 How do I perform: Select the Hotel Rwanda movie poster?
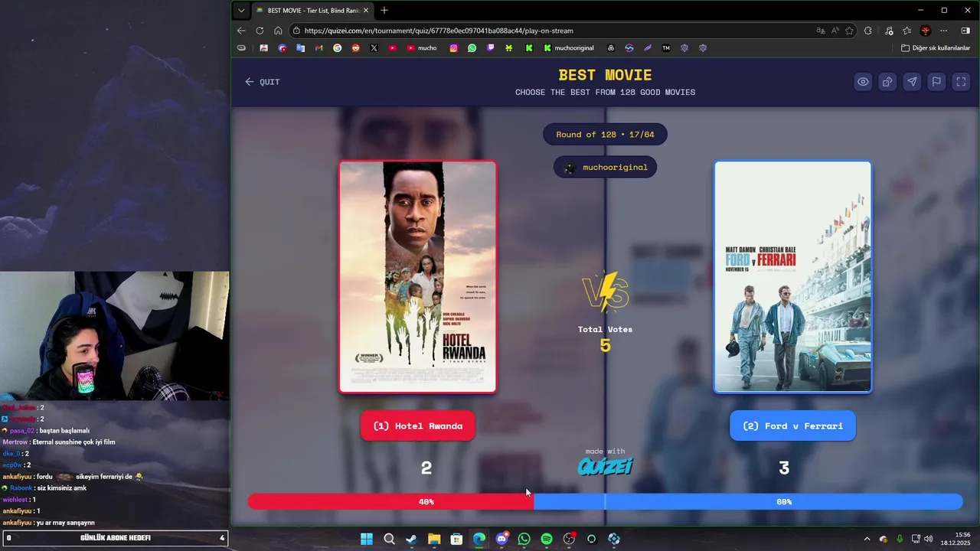[x=418, y=277]
